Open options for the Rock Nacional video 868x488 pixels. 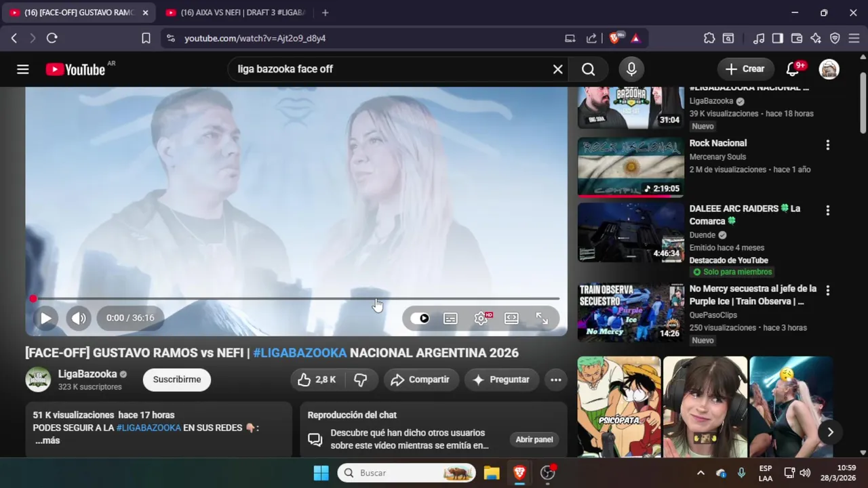[827, 145]
